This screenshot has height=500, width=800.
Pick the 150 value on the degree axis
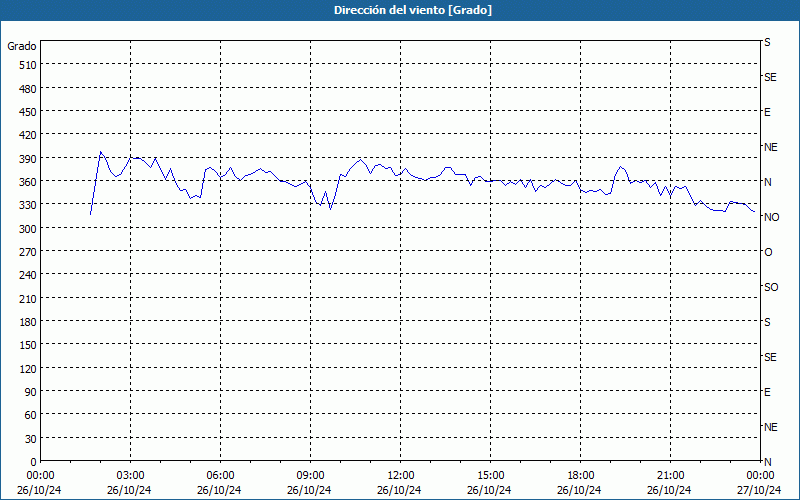tap(28, 346)
